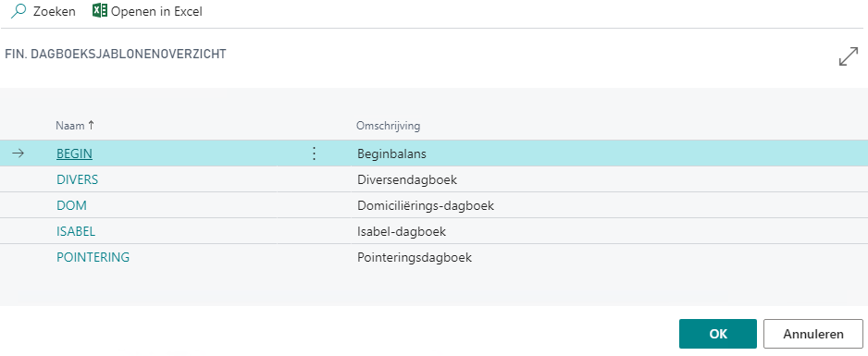Viewport: 868px width, 356px height.
Task: Click the row selector arrow beside BEGIN
Action: click(19, 153)
